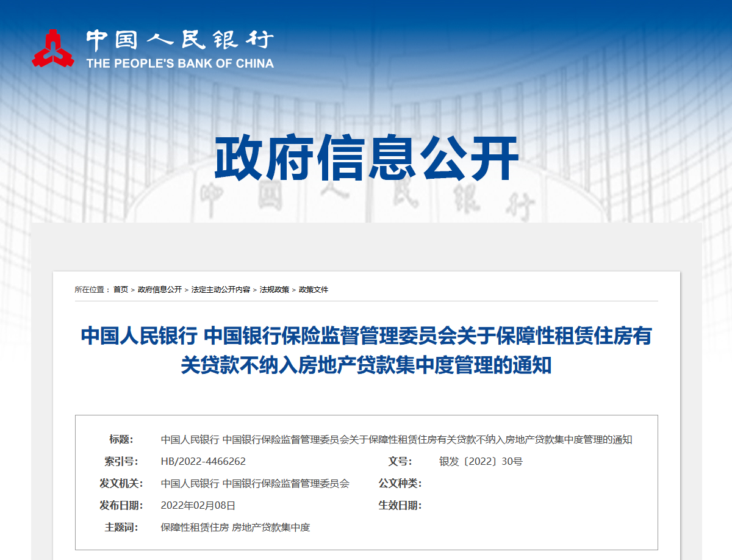
Task: Open 政府信息公开 breadcrumb link
Action: coord(160,290)
